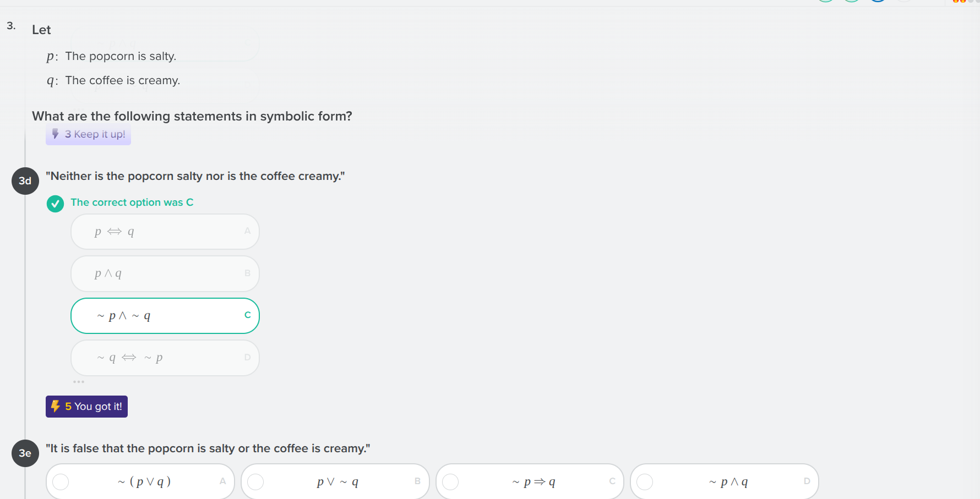The height and width of the screenshot is (499, 980).
Task: Click option B 'p ∧ q' in question 3d
Action: 165,273
